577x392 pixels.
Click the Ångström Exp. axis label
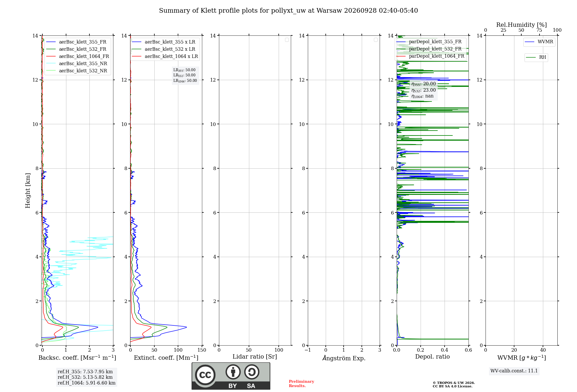(x=344, y=358)
